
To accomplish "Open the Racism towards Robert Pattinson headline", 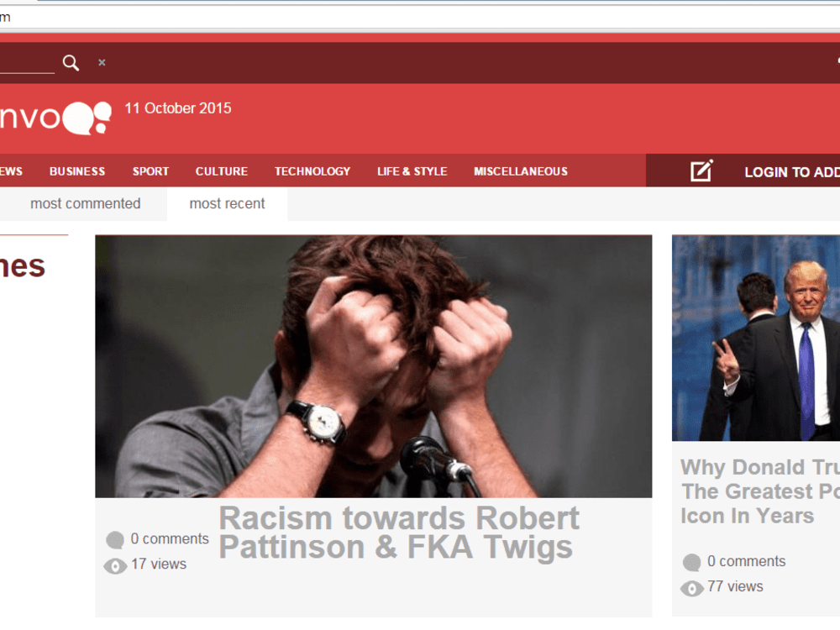I will (399, 533).
